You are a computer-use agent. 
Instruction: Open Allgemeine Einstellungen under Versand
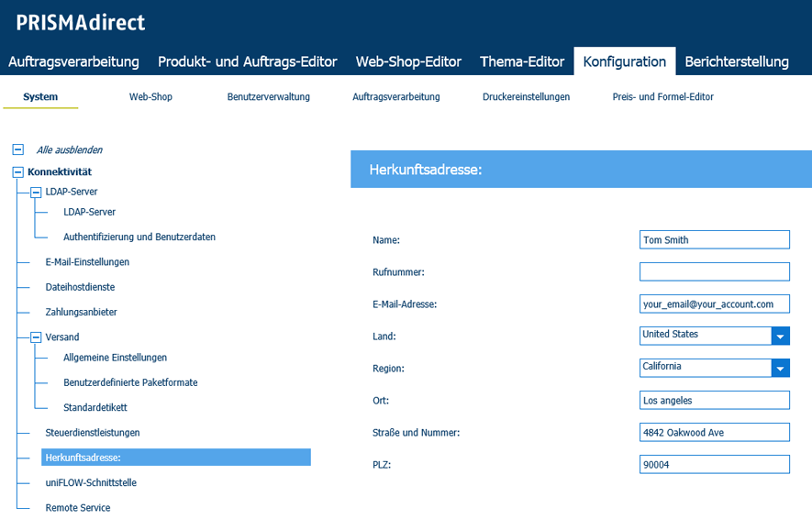pyautogui.click(x=115, y=358)
